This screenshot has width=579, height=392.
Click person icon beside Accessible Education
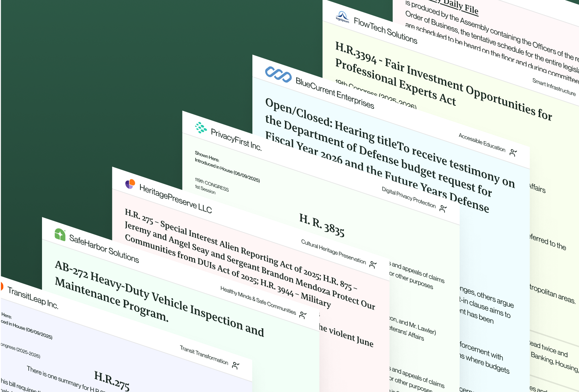513,153
